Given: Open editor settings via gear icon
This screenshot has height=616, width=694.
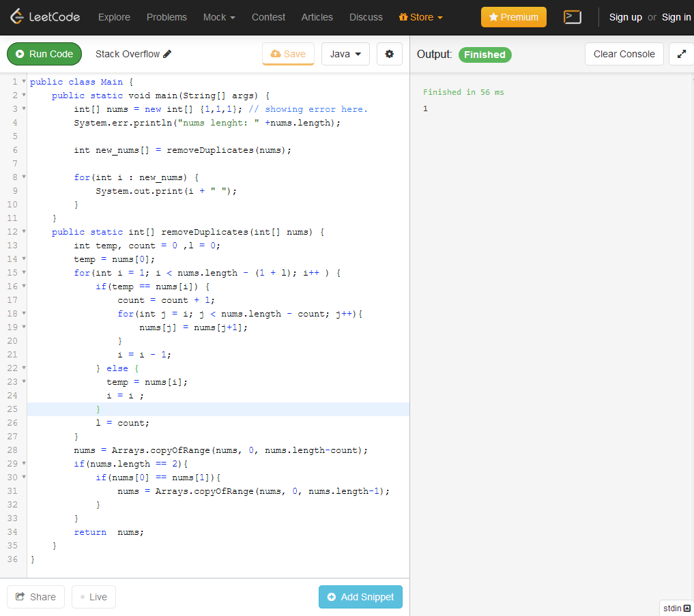Looking at the screenshot, I should [390, 53].
